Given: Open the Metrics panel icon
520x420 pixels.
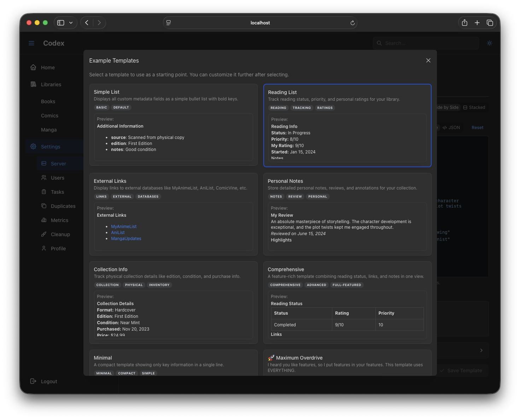Looking at the screenshot, I should click(x=43, y=220).
